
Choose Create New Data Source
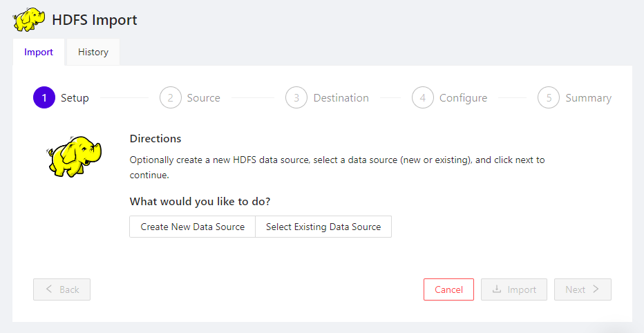[192, 227]
